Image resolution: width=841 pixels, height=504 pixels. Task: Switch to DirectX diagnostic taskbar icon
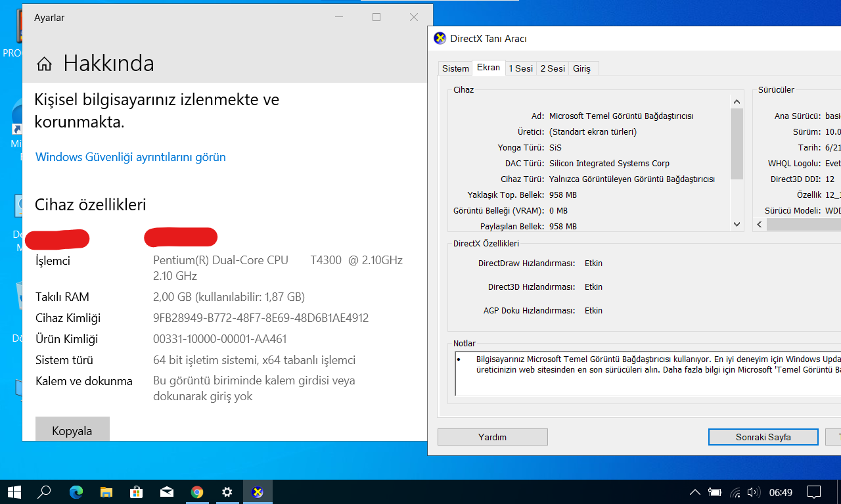(x=258, y=492)
